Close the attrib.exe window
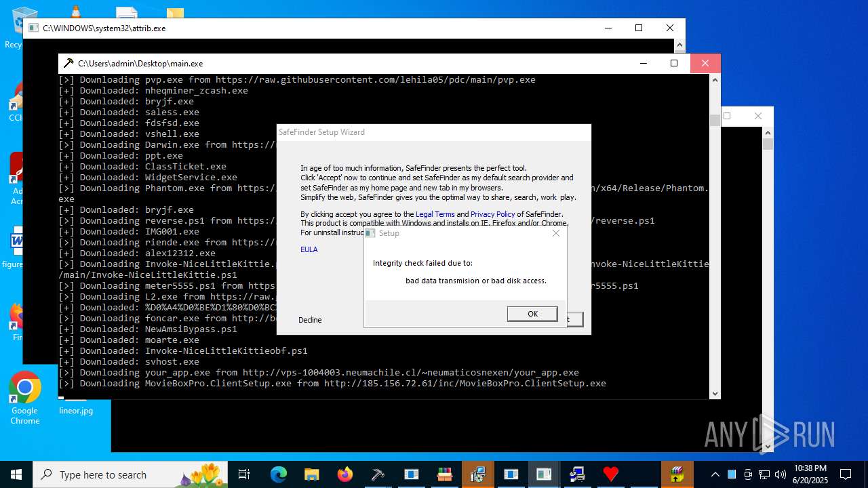 (670, 28)
